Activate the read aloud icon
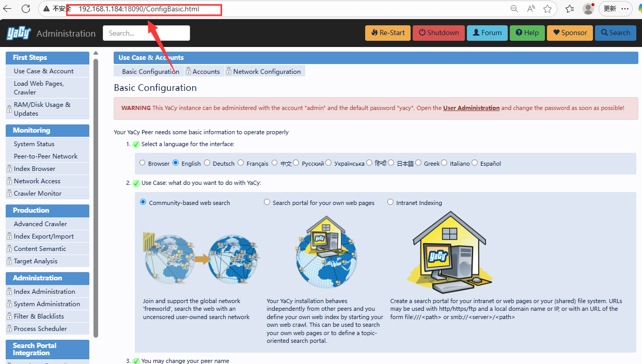642x364 pixels. pos(531,9)
